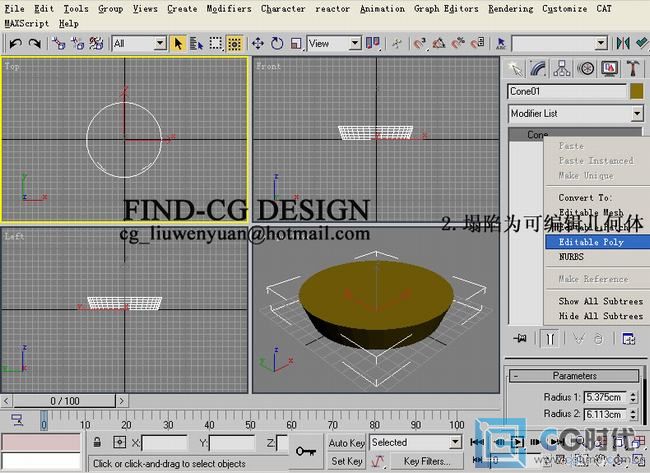The image size is (650, 473).
Task: Select the Select and Link tool
Action: [58, 43]
